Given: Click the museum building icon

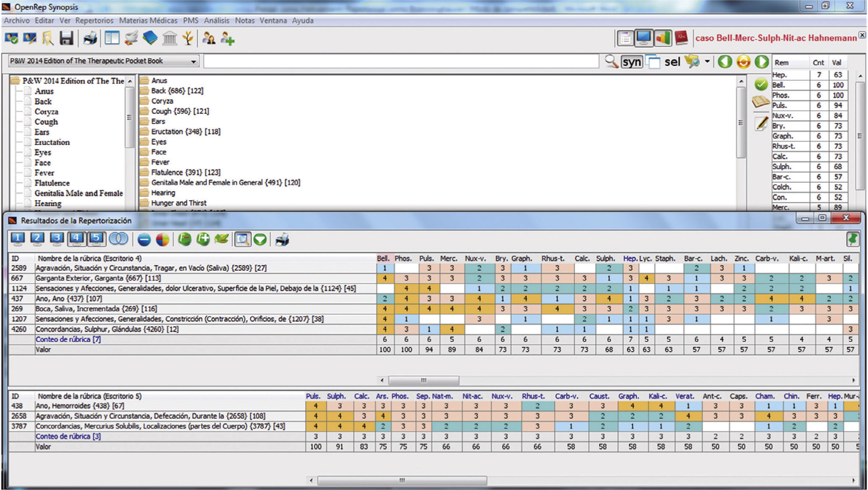Looking at the screenshot, I should (169, 39).
